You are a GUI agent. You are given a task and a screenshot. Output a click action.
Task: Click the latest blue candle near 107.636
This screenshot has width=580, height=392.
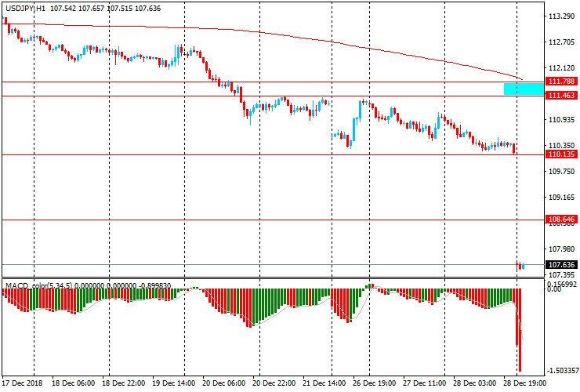coord(524,266)
